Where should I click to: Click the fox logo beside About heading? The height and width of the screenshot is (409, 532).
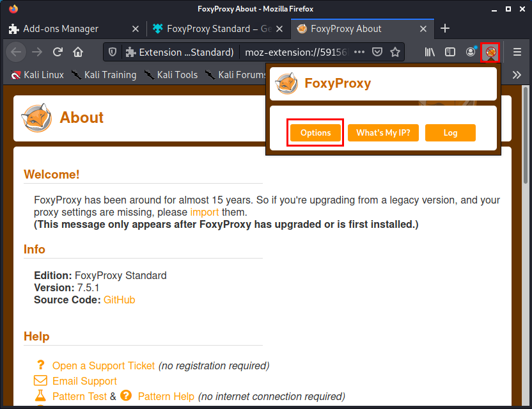(36, 118)
